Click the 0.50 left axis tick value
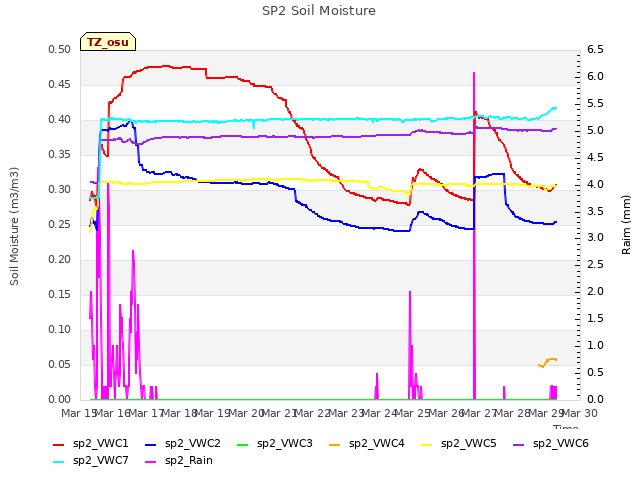 (60, 50)
